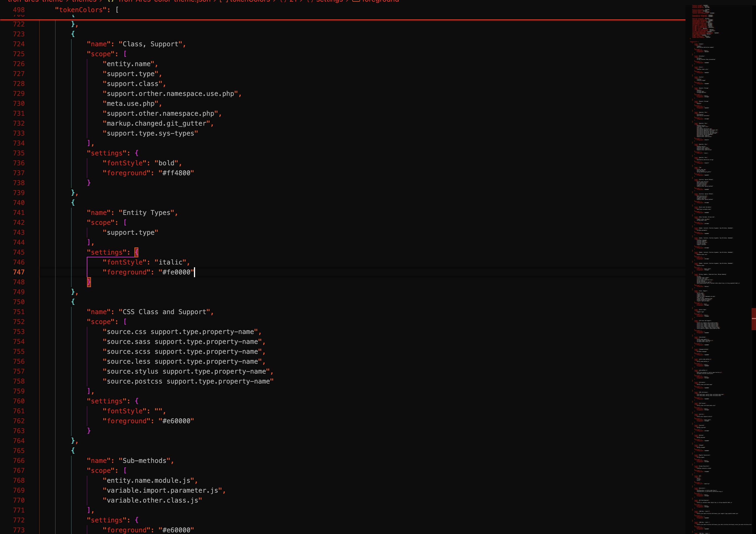Click the highlighted opening brace on line 745
The image size is (756, 534).
click(x=136, y=252)
